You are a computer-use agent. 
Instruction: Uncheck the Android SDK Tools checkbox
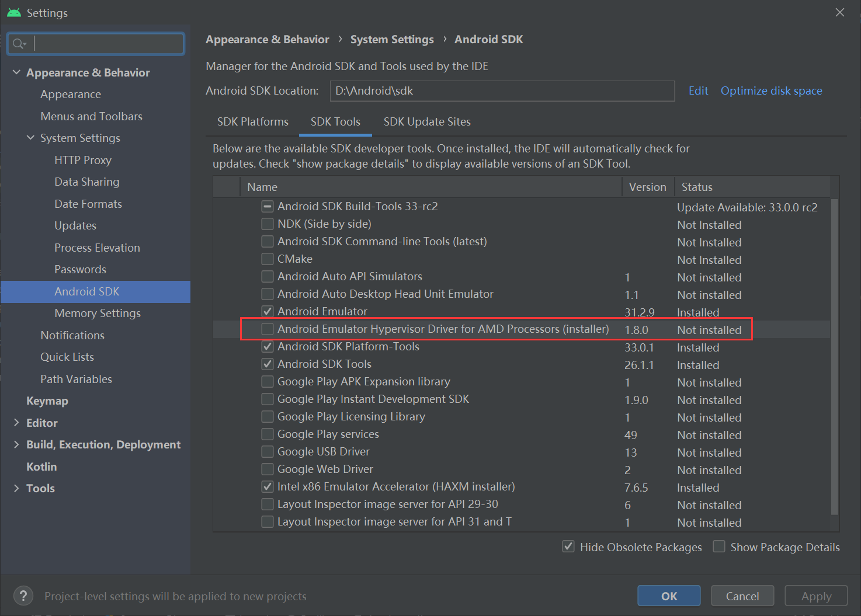click(268, 364)
